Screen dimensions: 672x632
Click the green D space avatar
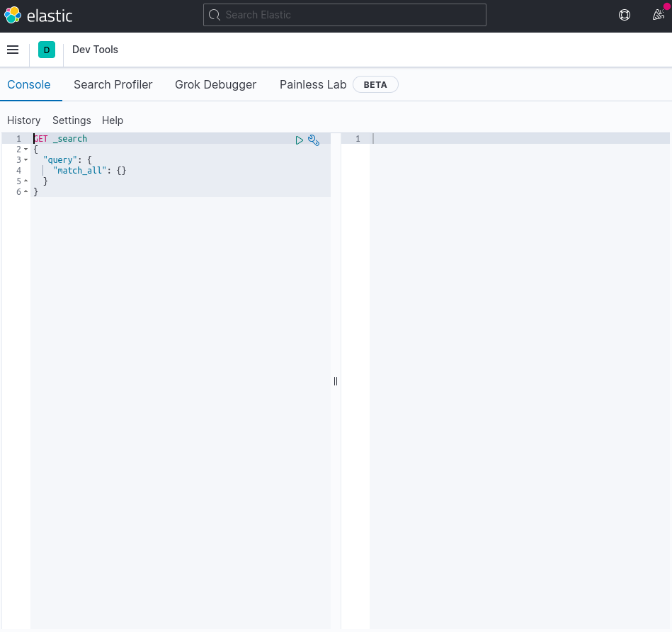coord(47,50)
